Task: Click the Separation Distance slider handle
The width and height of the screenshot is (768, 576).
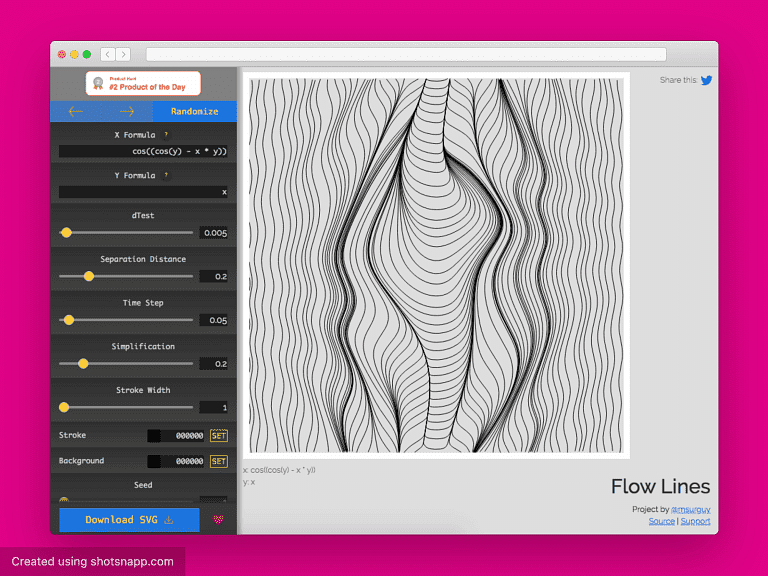Action: (x=89, y=276)
